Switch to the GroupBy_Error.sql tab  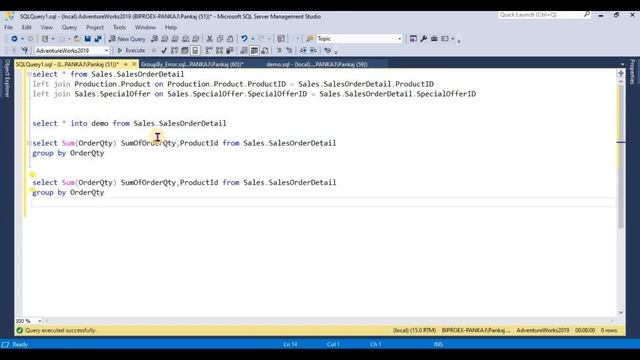tap(192, 64)
